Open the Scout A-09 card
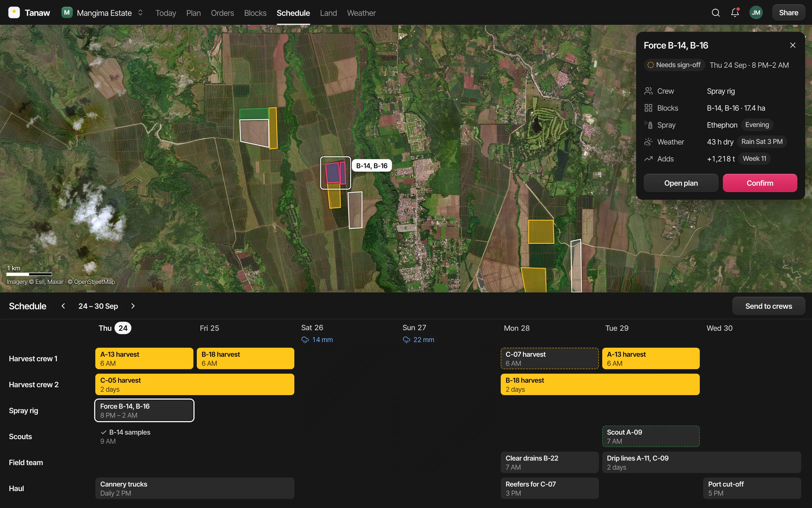 651,436
